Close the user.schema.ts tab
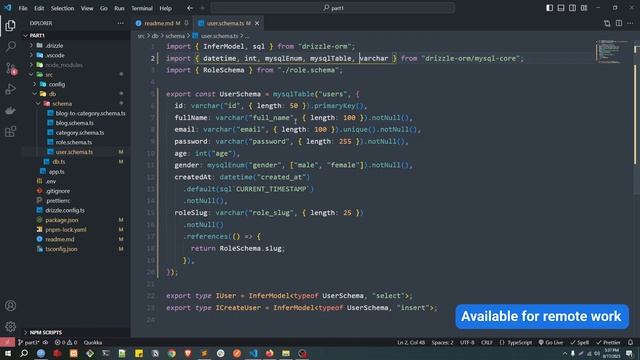Screen dimensions: 640x360 click(257, 23)
